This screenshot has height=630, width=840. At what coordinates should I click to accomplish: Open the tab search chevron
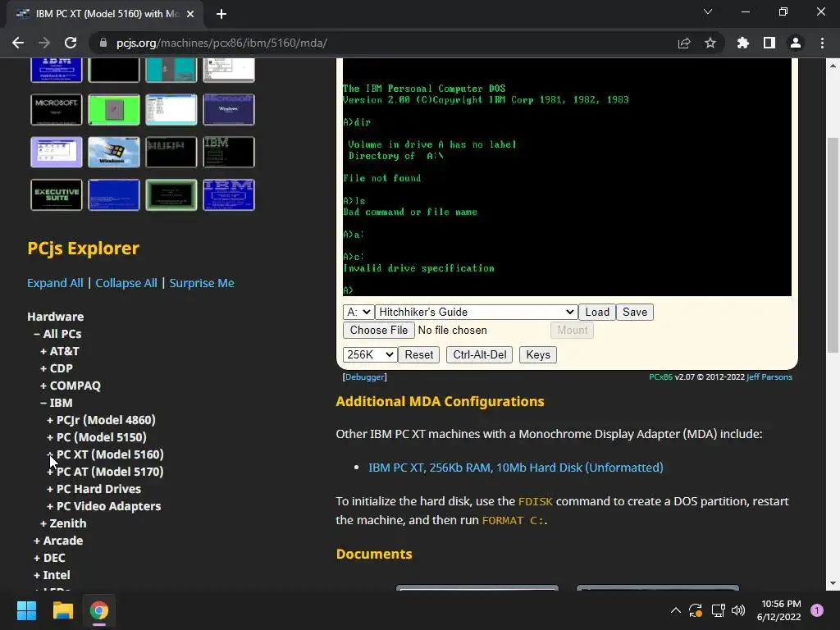(708, 11)
